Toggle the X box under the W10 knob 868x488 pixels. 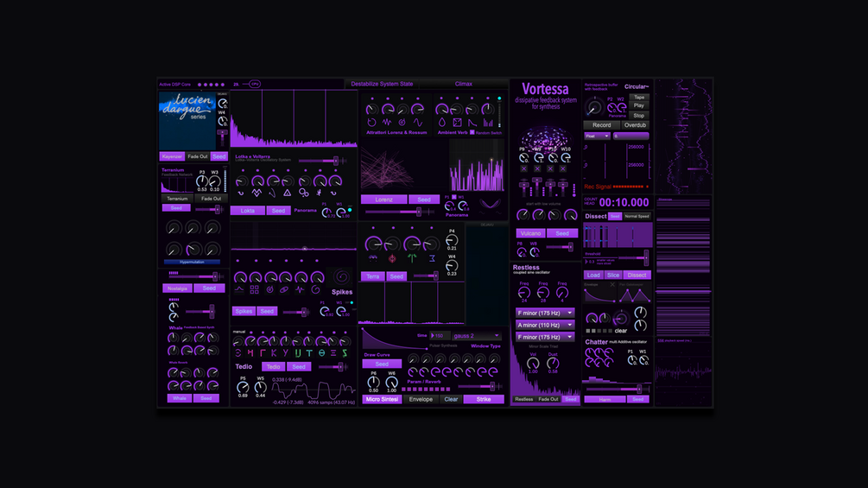tap(563, 168)
